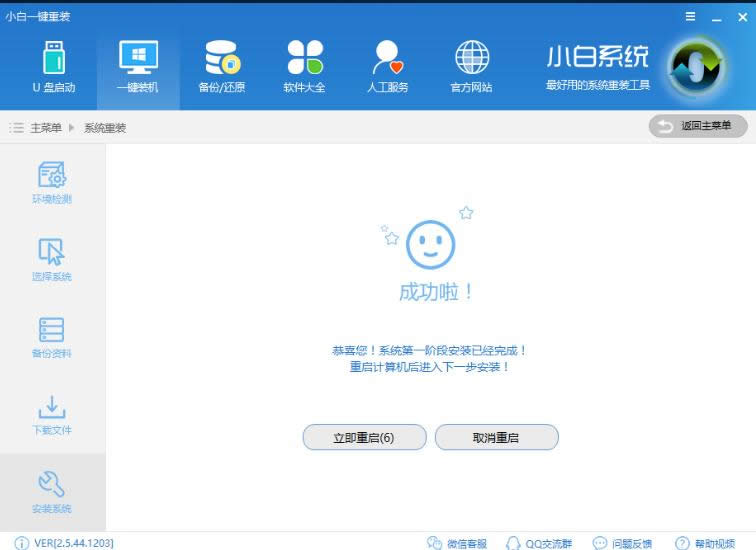Click the smiley face success icon
This screenshot has height=550, width=756.
coord(431,244)
